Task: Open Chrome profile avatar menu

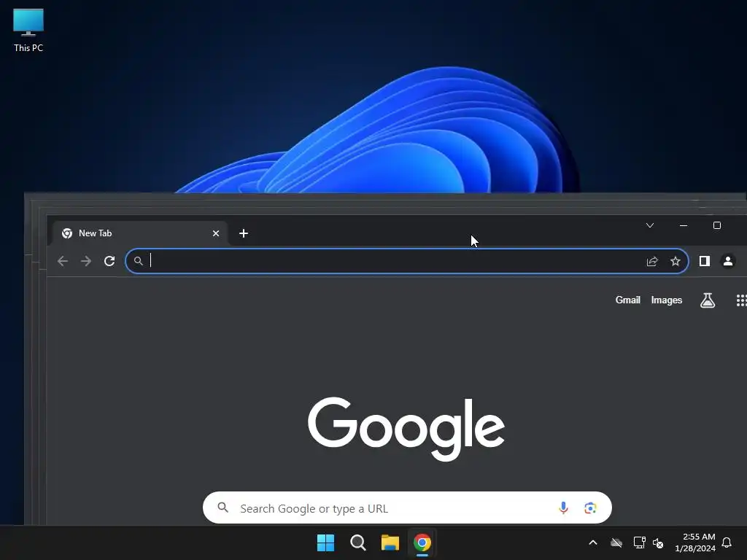Action: (x=728, y=261)
